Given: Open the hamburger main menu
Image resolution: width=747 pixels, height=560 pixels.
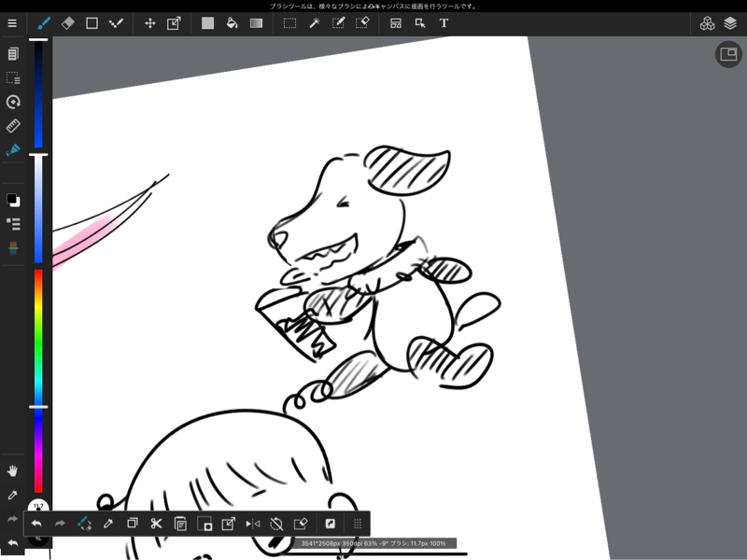Looking at the screenshot, I should tap(12, 22).
